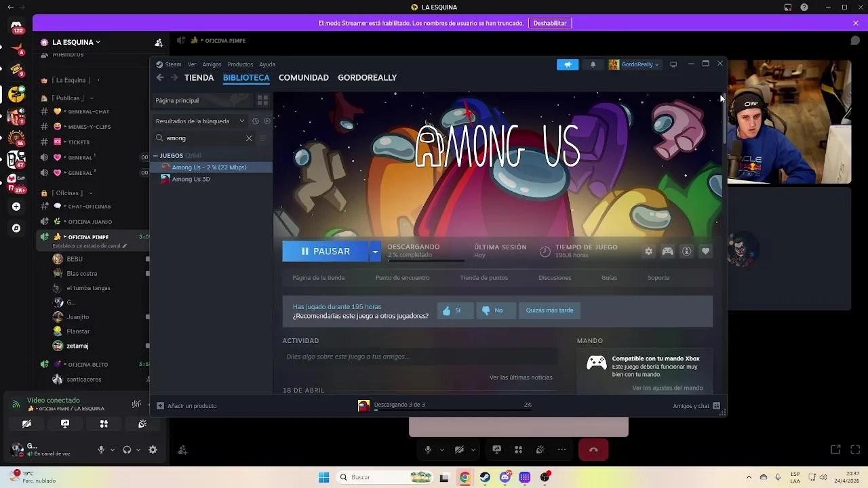Image resolution: width=868 pixels, height=488 pixels.
Task: Select Among Us 3D in library list
Action: pos(191,179)
